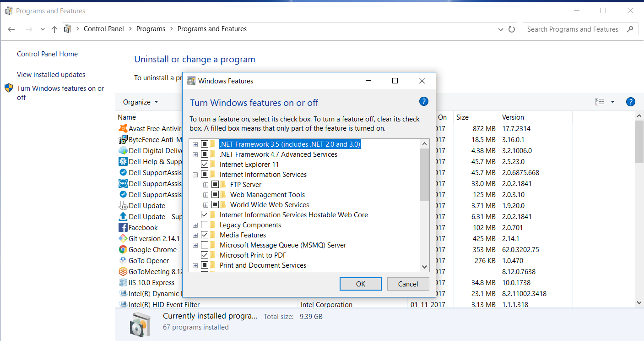This screenshot has width=644, height=341.
Task: Click the Control Panel breadcrumb
Action: tap(104, 29)
